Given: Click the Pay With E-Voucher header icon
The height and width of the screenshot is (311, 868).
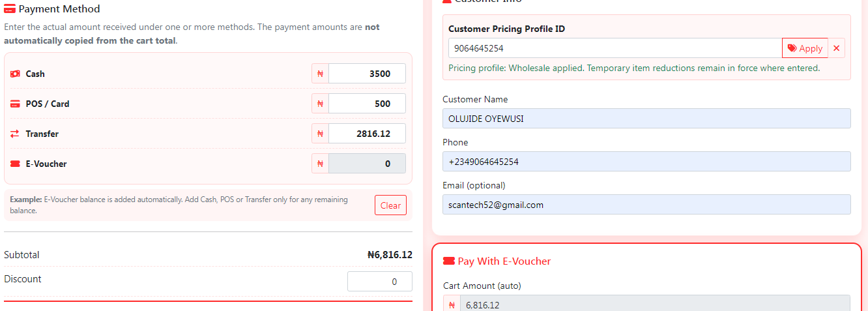Looking at the screenshot, I should point(448,261).
